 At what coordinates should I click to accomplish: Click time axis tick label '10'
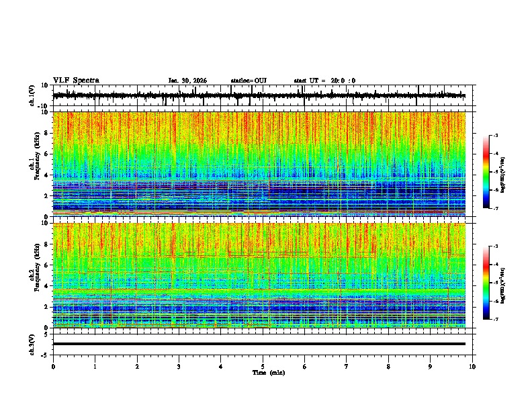(x=472, y=367)
